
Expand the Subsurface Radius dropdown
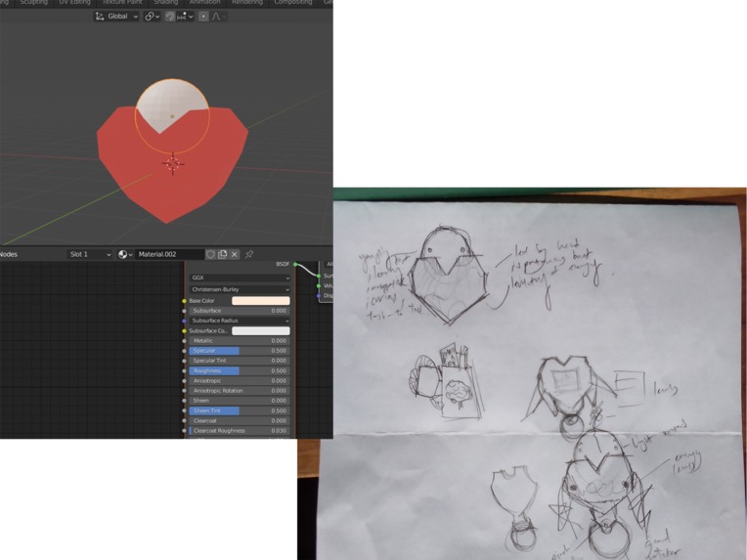(240, 321)
